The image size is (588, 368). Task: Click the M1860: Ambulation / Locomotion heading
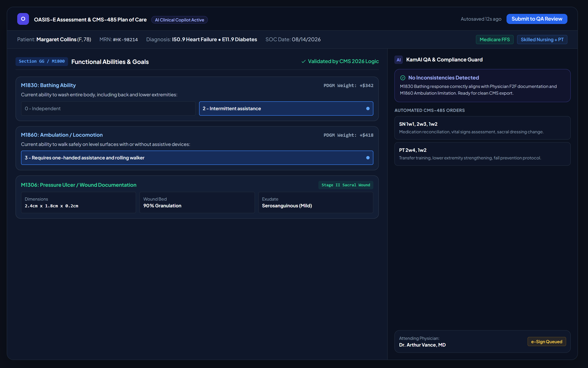click(62, 135)
